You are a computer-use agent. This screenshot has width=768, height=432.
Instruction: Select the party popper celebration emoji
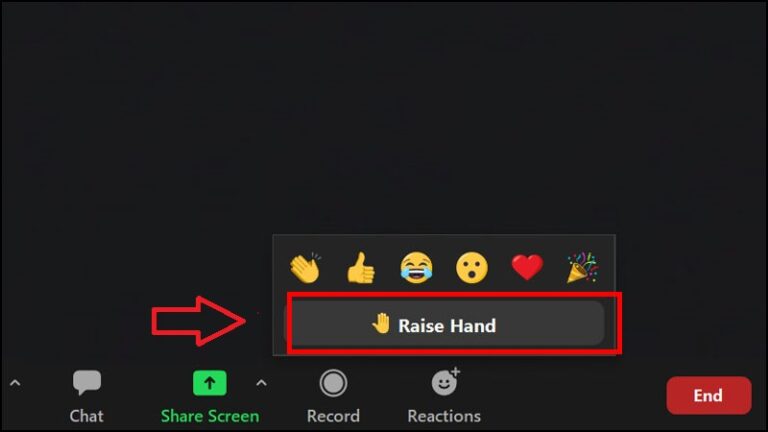[x=582, y=267]
